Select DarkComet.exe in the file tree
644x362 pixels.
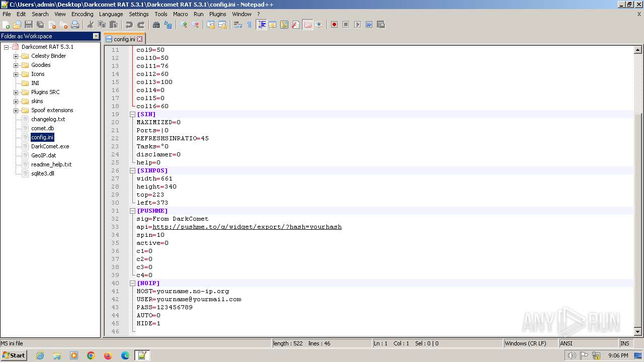[50, 146]
